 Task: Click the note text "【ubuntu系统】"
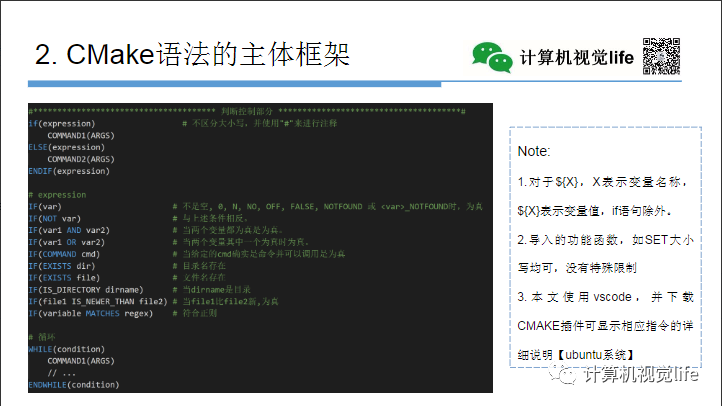[x=596, y=355]
